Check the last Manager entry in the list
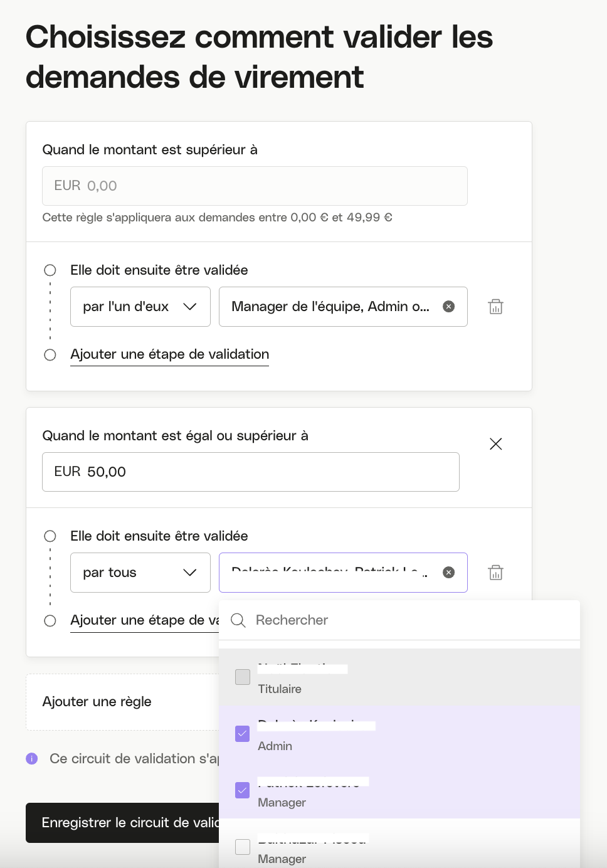This screenshot has width=607, height=868. (242, 847)
